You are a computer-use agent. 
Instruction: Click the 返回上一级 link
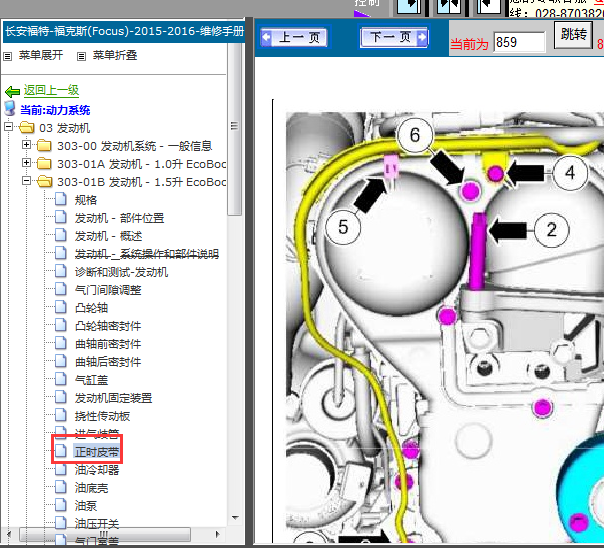tap(51, 90)
